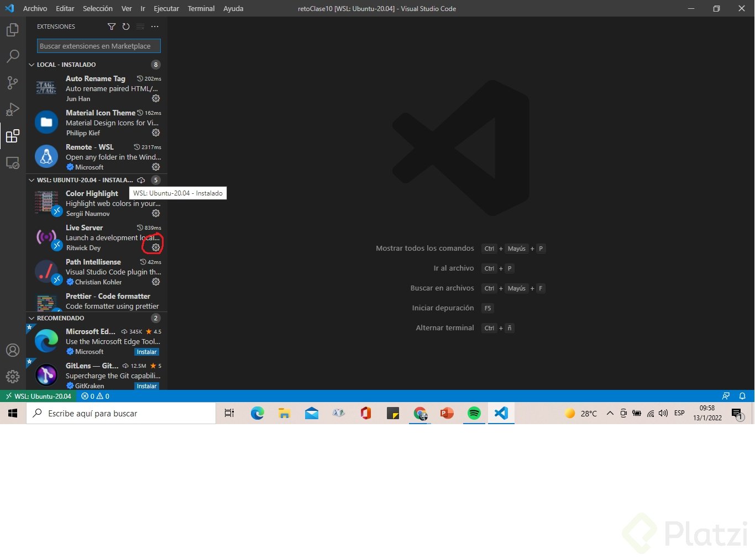The width and height of the screenshot is (755, 560).
Task: Click the search extensions in Marketplace field
Action: tap(98, 46)
